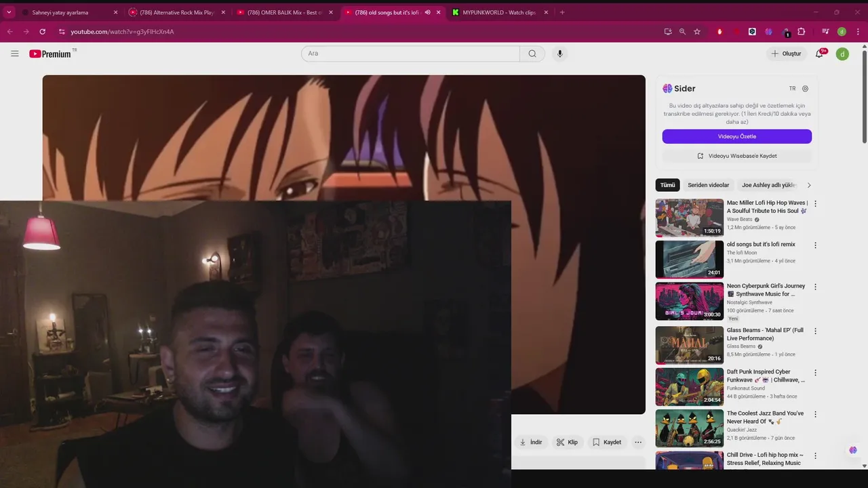Select Joe Ashley adlı yükle filter chip
Viewport: 868px width, 488px height.
pos(768,185)
